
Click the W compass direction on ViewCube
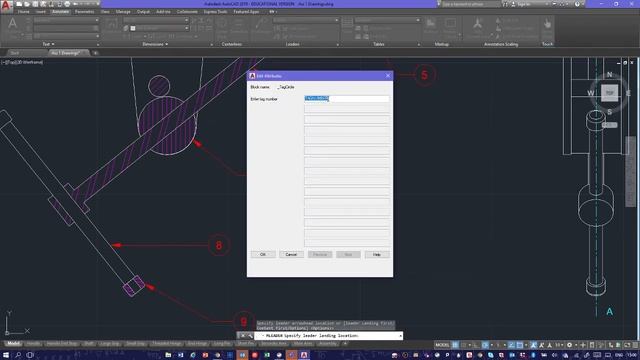click(590, 93)
